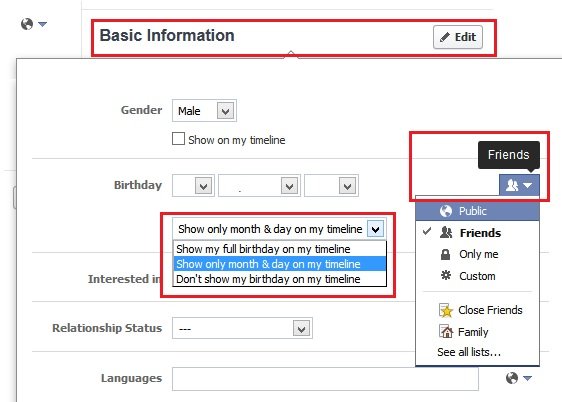The image size is (562, 402).
Task: Click the pencil icon in the Edit button
Action: coord(445,37)
